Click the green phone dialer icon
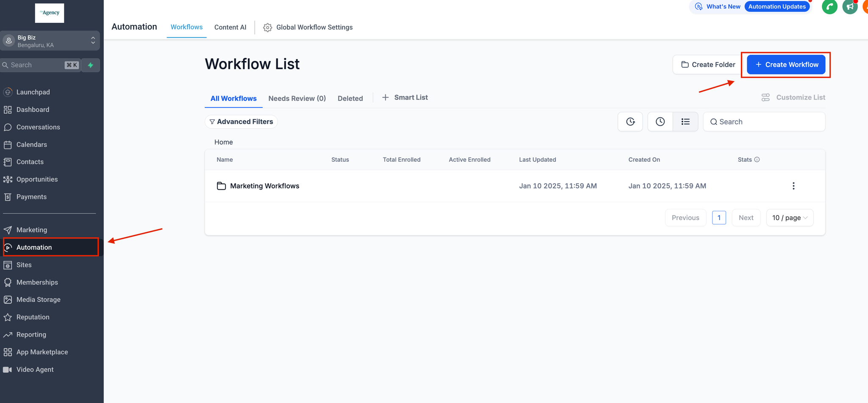Viewport: 868px width, 403px height. pyautogui.click(x=829, y=7)
